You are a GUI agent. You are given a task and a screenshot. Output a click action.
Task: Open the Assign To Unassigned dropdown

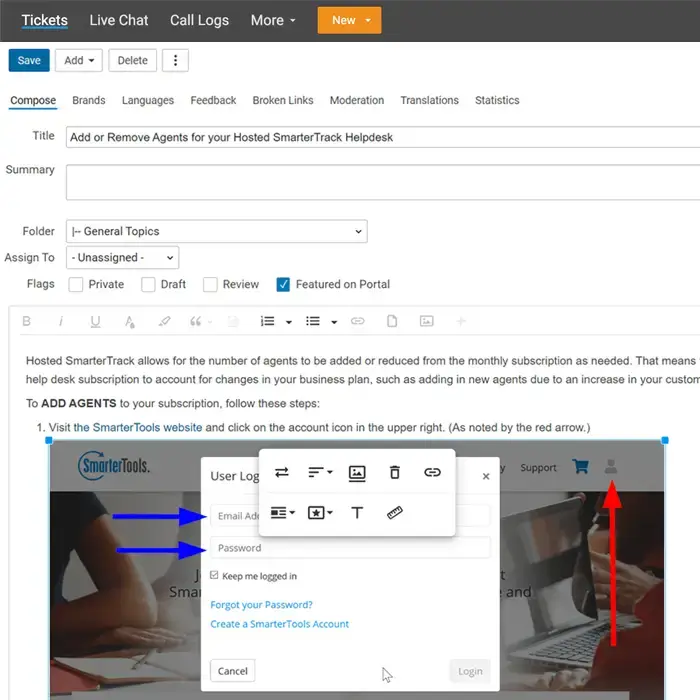(x=122, y=258)
